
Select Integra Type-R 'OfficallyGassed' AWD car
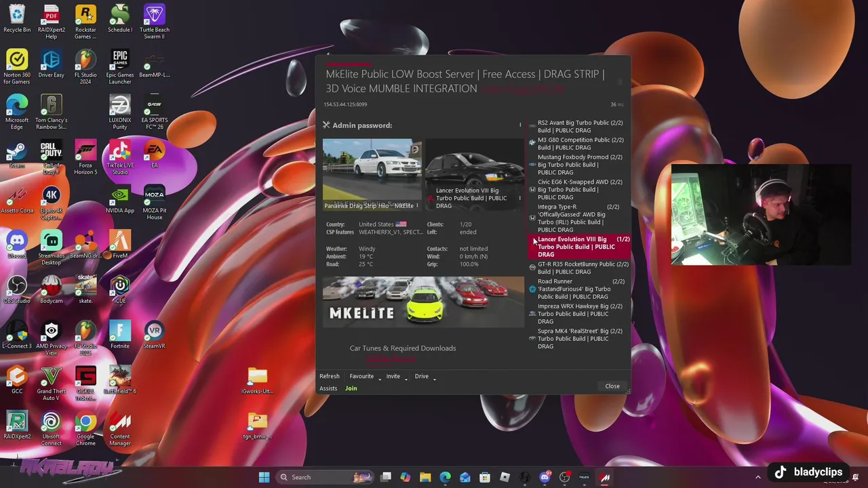pyautogui.click(x=578, y=218)
